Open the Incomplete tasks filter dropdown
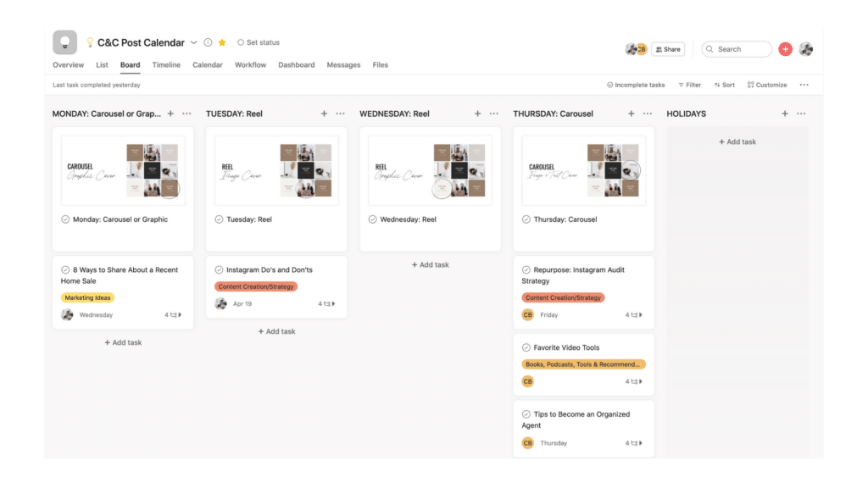Viewport: 868px width, 488px height. 636,86
